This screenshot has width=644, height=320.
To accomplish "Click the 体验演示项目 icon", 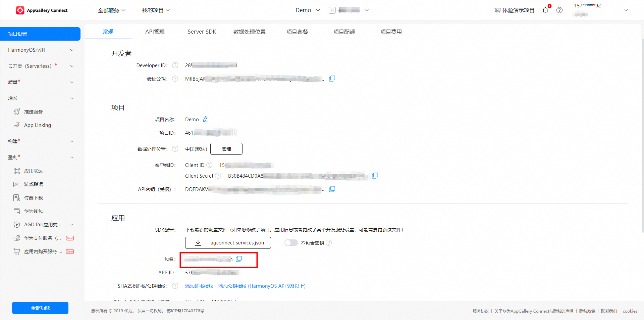I will tap(497, 10).
